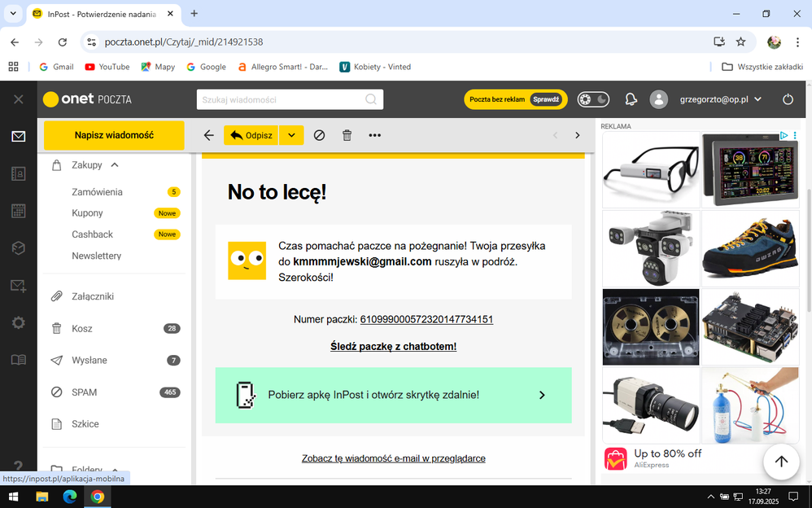Image resolution: width=812 pixels, height=508 pixels.
Task: Open Chrome tab search dropdown
Action: pyautogui.click(x=13, y=14)
